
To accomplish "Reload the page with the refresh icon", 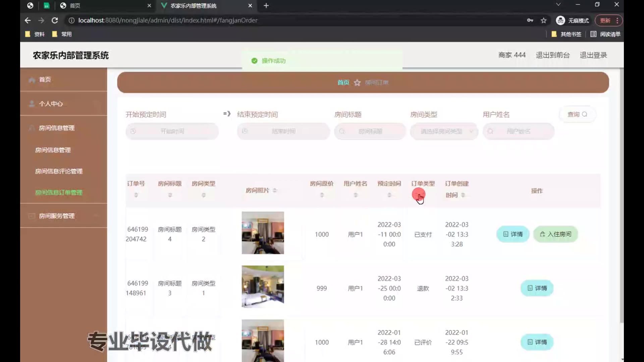I will click(55, 20).
